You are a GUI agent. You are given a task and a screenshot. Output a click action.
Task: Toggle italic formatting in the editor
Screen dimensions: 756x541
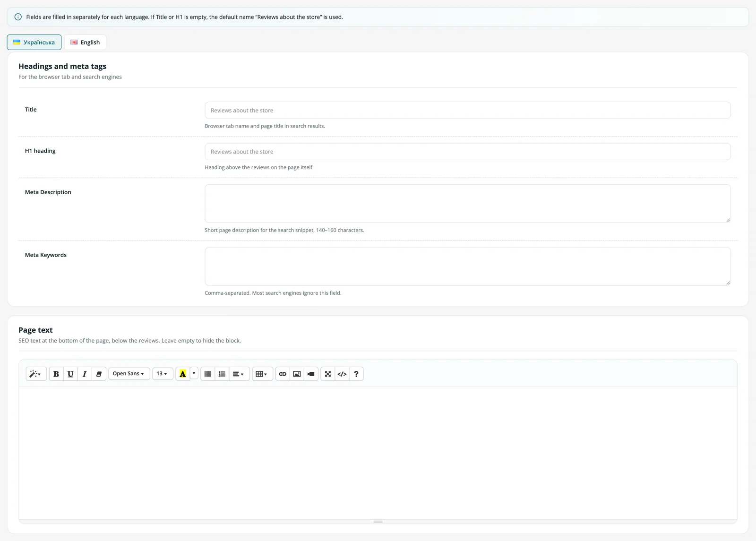[x=85, y=374]
